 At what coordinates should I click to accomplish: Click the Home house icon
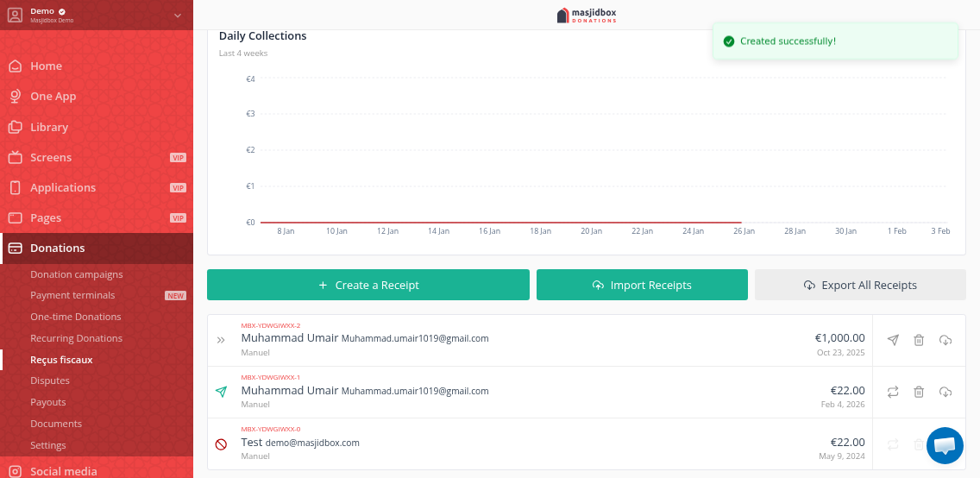coord(15,66)
